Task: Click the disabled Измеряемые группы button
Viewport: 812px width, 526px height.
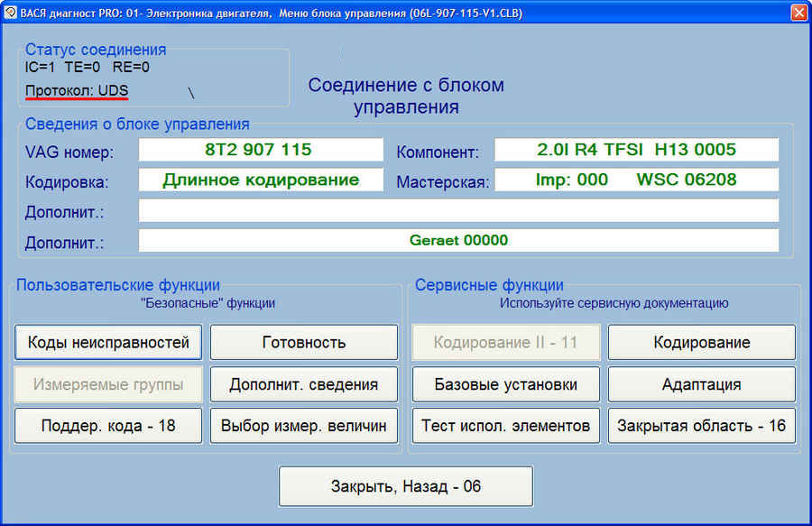Action: (108, 384)
